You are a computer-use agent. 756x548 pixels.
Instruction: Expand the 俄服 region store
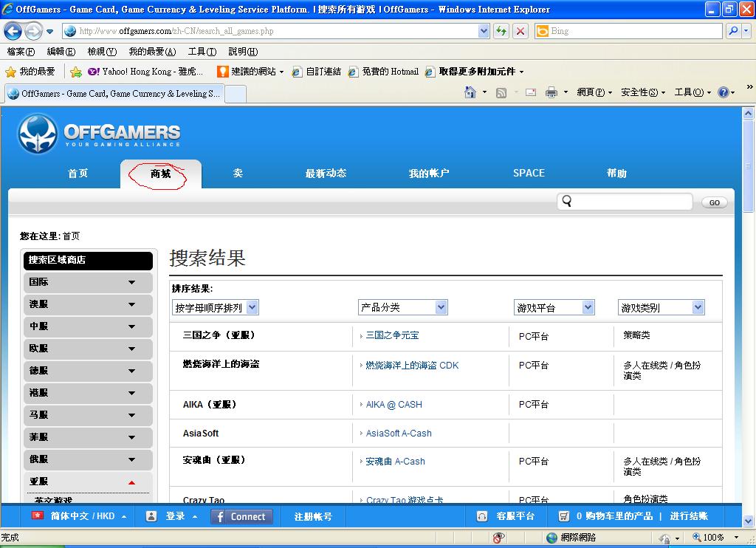click(88, 459)
